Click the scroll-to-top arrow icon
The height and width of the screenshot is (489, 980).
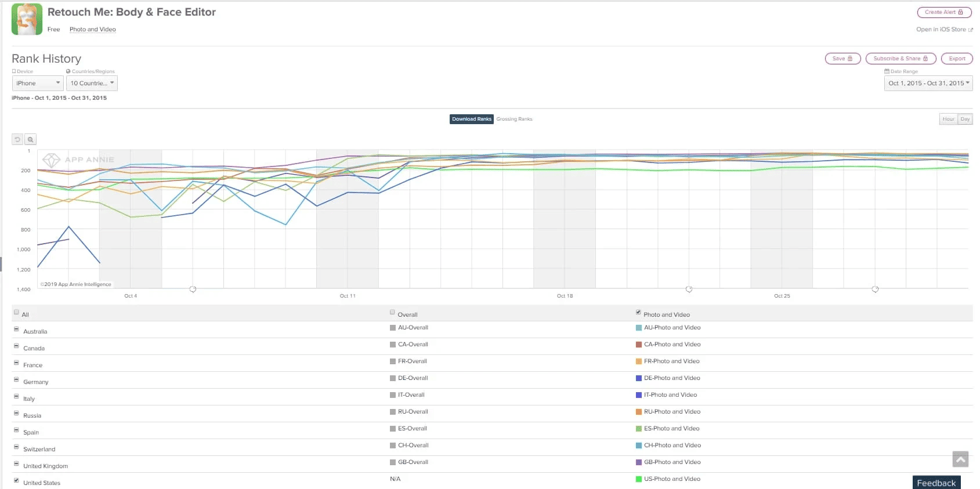pos(960,459)
